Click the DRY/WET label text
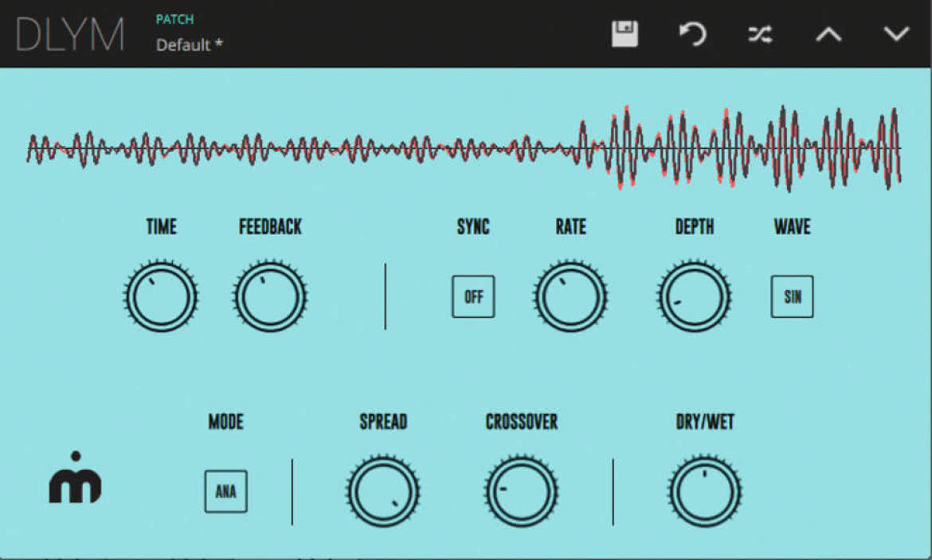The image size is (932, 560). click(x=705, y=421)
